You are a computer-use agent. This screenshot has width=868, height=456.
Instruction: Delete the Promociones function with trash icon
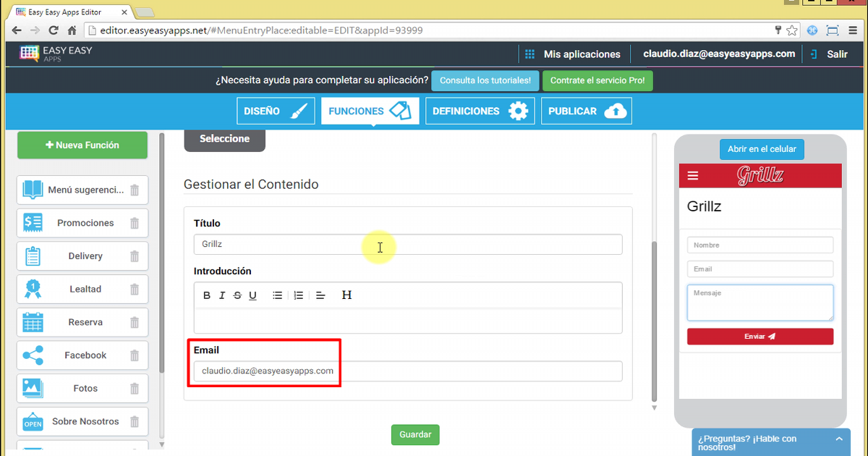pos(135,223)
